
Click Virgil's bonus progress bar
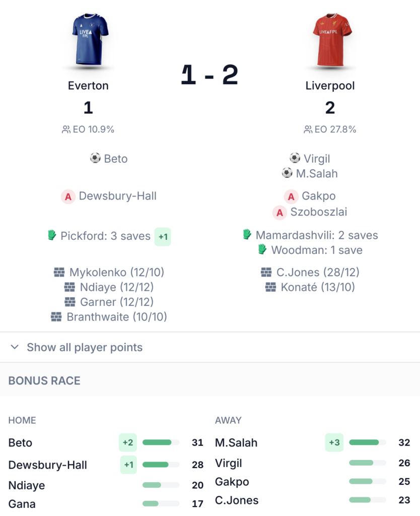[367, 463]
